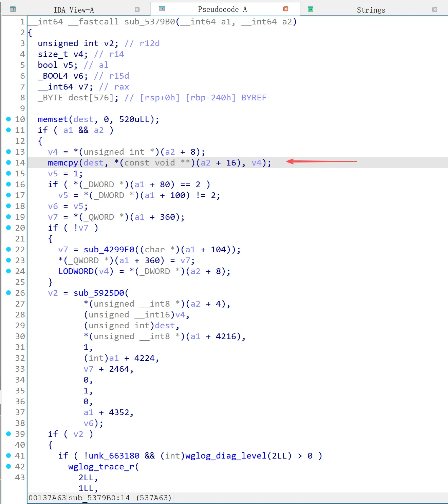Select the wglog_diag_level function name
The image size is (448, 504).
[225, 456]
